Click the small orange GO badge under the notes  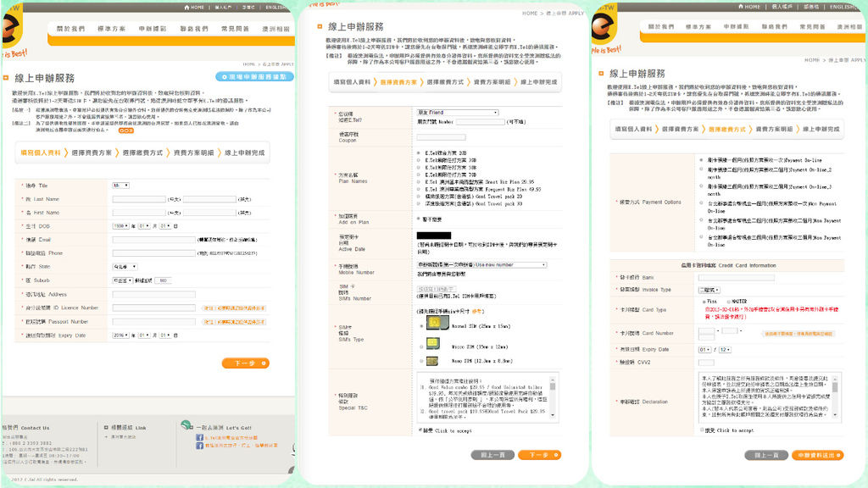point(126,130)
